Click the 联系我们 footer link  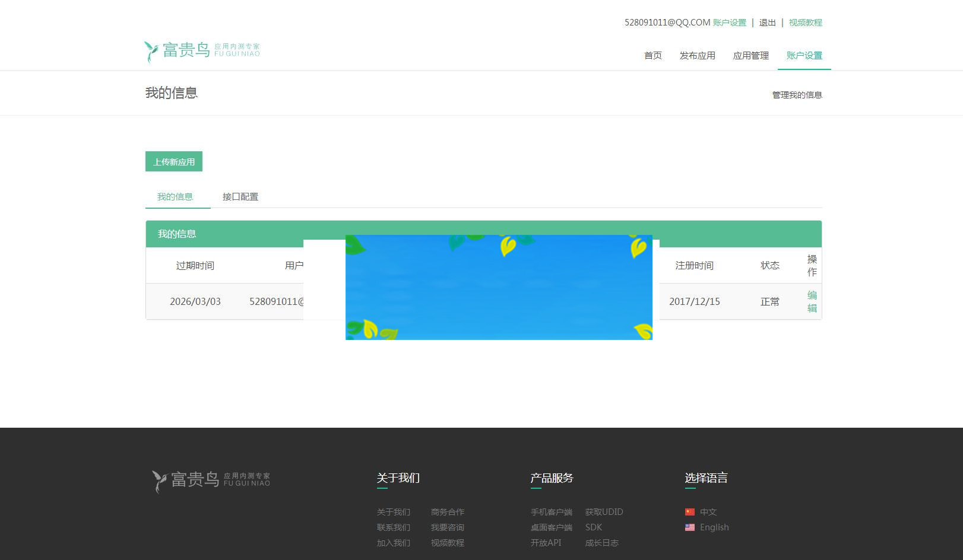(393, 527)
